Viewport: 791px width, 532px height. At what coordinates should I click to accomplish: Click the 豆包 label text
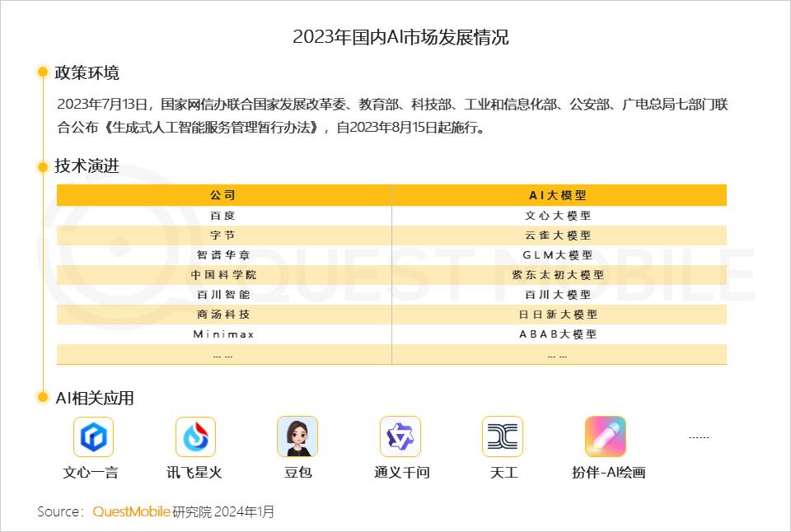298,473
